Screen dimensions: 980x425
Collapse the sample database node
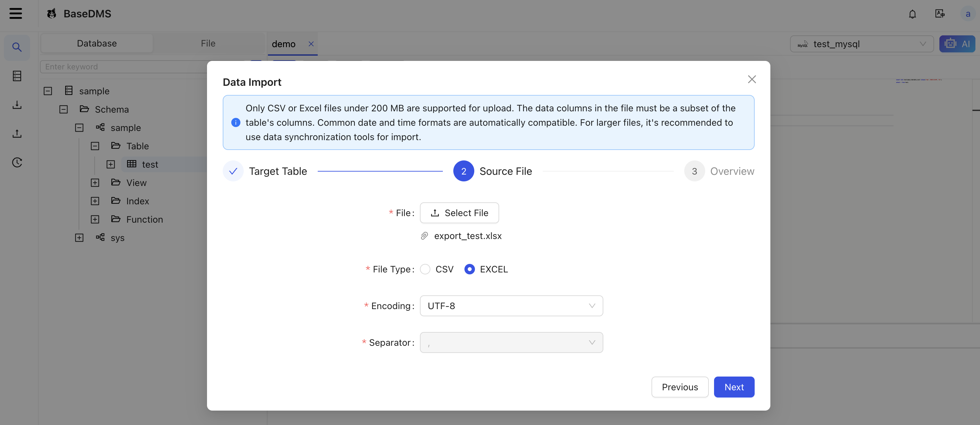(47, 91)
